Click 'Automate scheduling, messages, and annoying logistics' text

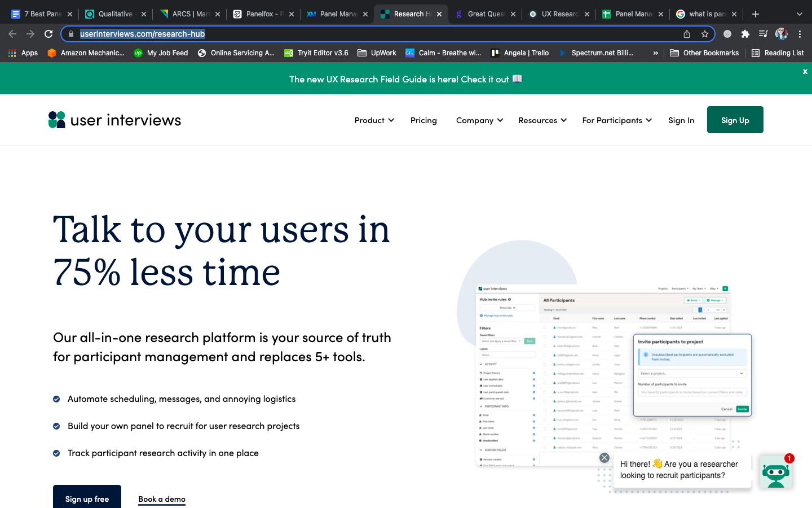(182, 398)
